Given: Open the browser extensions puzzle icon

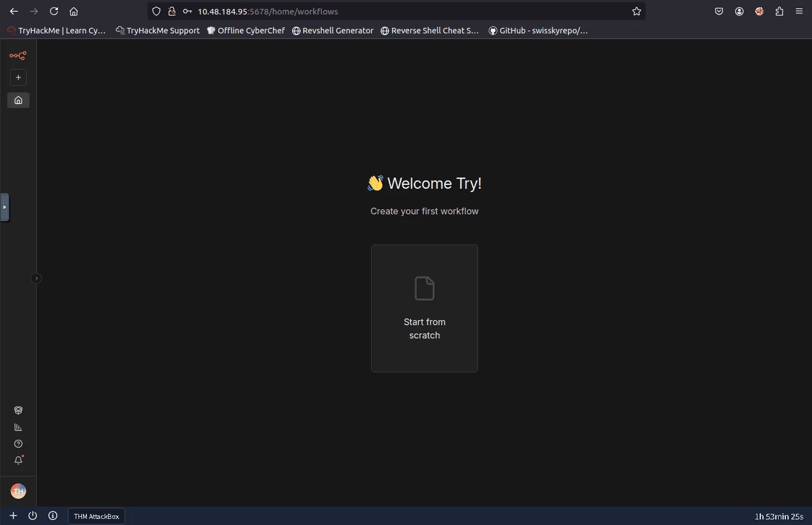Looking at the screenshot, I should [779, 12].
